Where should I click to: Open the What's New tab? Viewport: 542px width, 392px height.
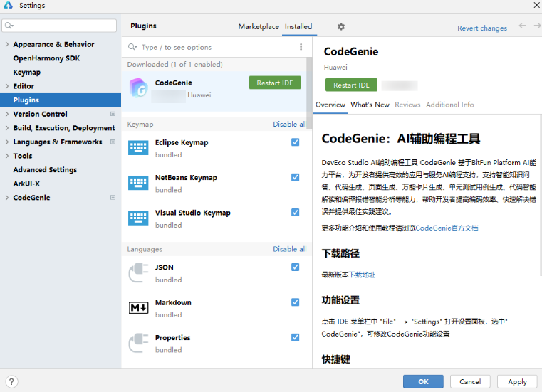point(370,105)
